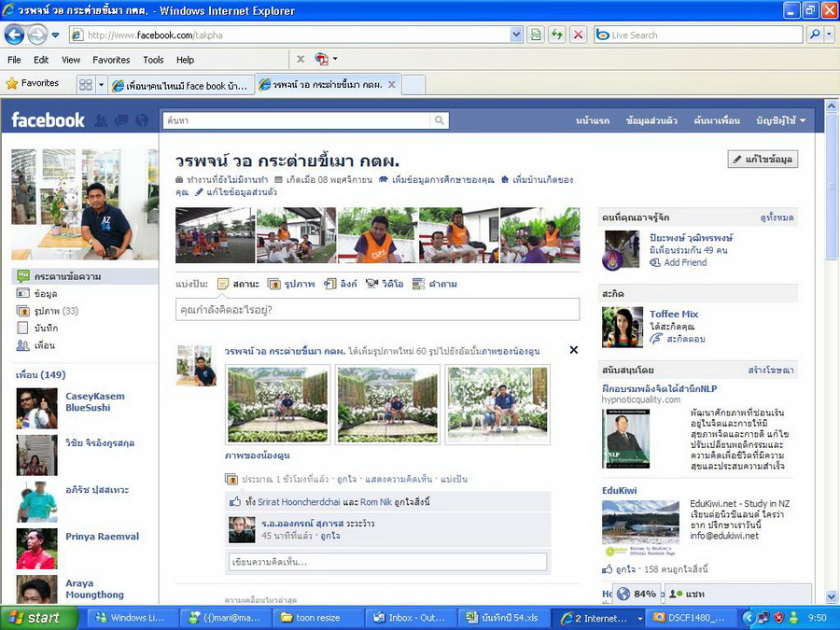Screen dimensions: 840x630
Task: Click the Add Friend link
Action: coord(684,263)
